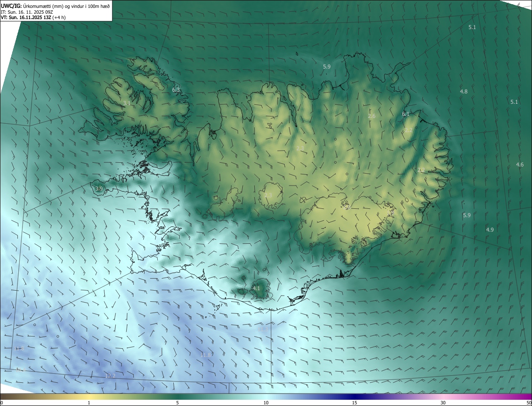Pick the pink color at 30
The height and width of the screenshot is (406, 532).
443,397
